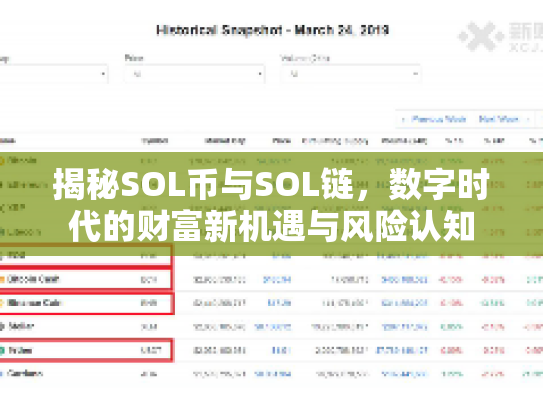Open the Stellar coin name link

[21, 326]
